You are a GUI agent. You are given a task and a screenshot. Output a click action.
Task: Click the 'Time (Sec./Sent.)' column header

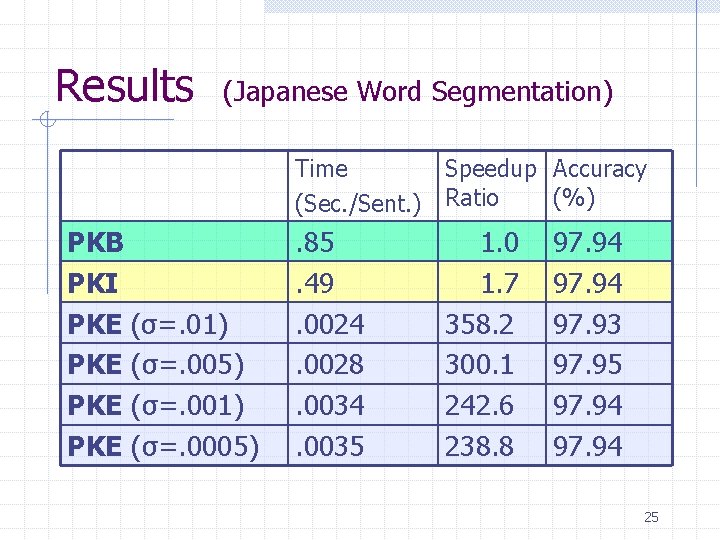(358, 186)
